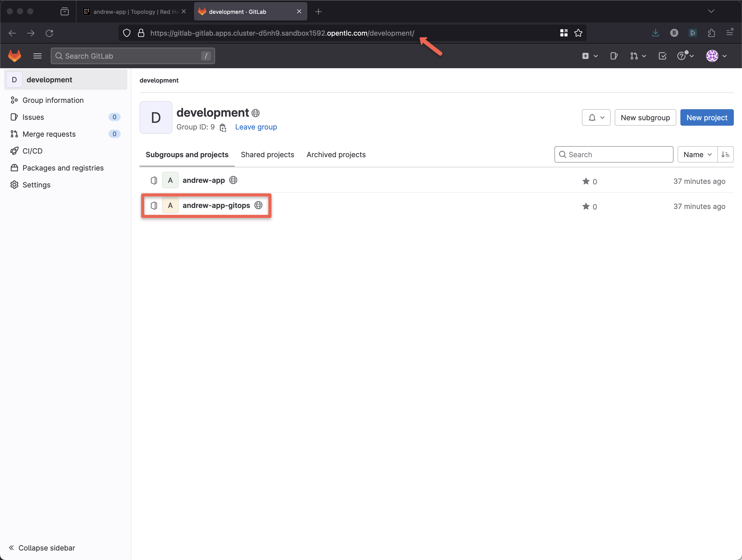The height and width of the screenshot is (560, 742).
Task: Open the hamburger main menu
Action: point(37,56)
